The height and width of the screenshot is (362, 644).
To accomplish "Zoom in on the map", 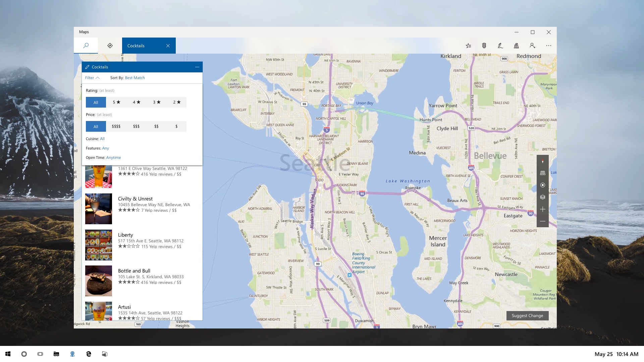I will (x=543, y=209).
